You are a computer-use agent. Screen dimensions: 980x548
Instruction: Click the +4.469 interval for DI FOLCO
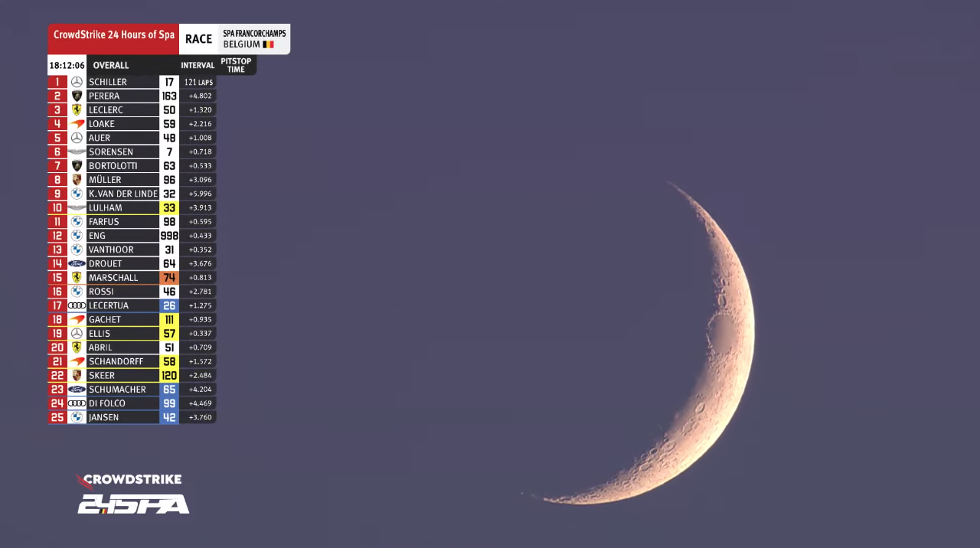pos(200,403)
